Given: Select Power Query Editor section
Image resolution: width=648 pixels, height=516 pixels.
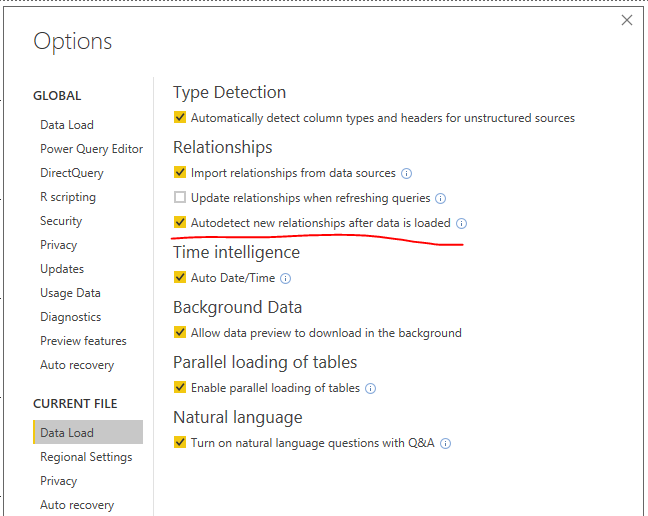Looking at the screenshot, I should pos(91,149).
